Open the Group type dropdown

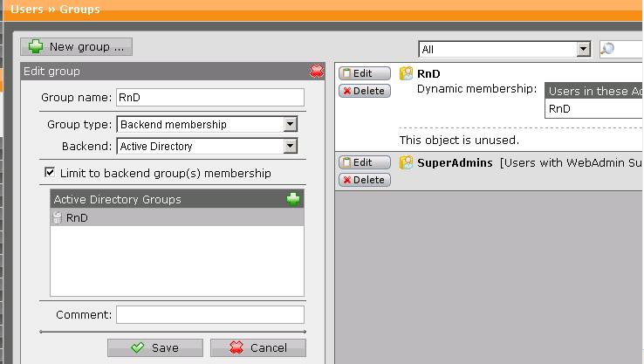(x=291, y=125)
